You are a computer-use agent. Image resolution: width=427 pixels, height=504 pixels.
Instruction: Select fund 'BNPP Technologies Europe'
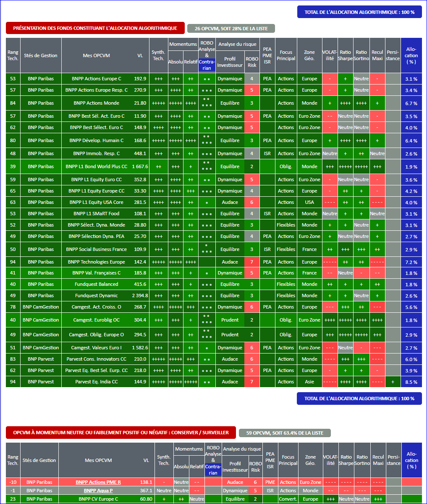coord(97,262)
